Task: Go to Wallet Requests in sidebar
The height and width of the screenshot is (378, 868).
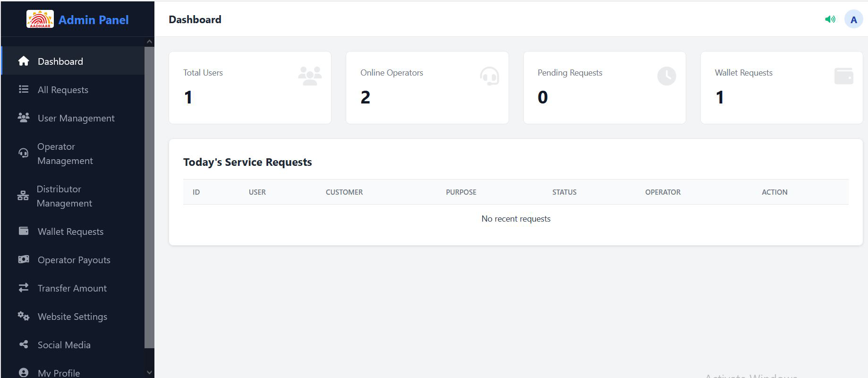Action: [x=70, y=232]
